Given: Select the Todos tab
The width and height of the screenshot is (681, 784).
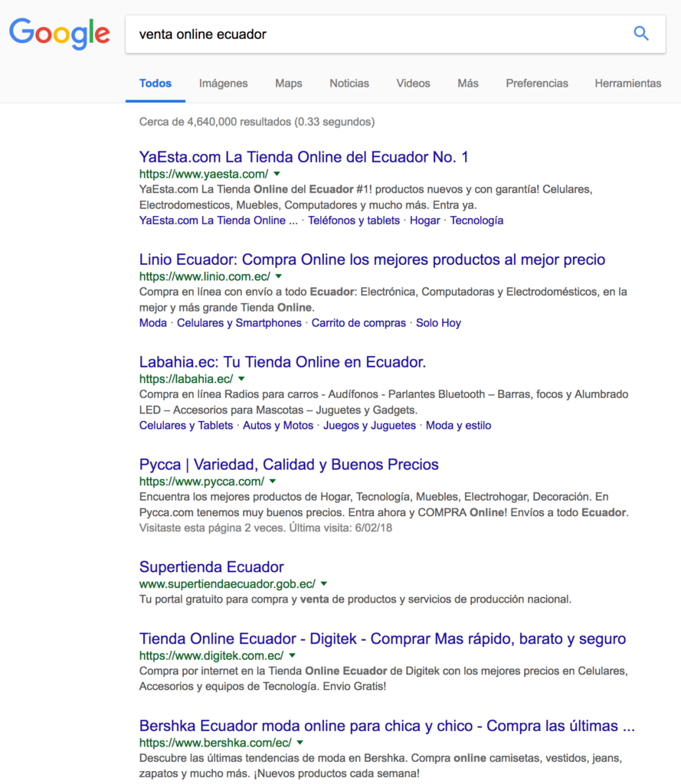Looking at the screenshot, I should point(155,83).
